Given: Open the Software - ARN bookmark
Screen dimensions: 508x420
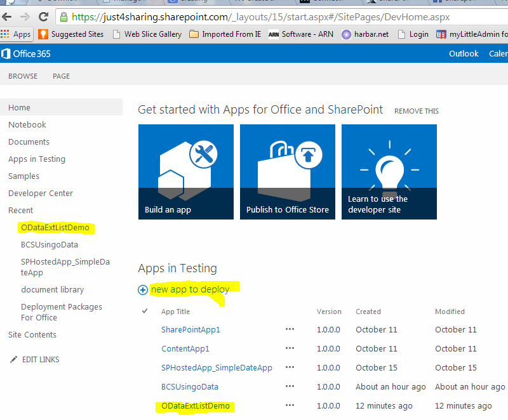Looking at the screenshot, I should pos(301,34).
